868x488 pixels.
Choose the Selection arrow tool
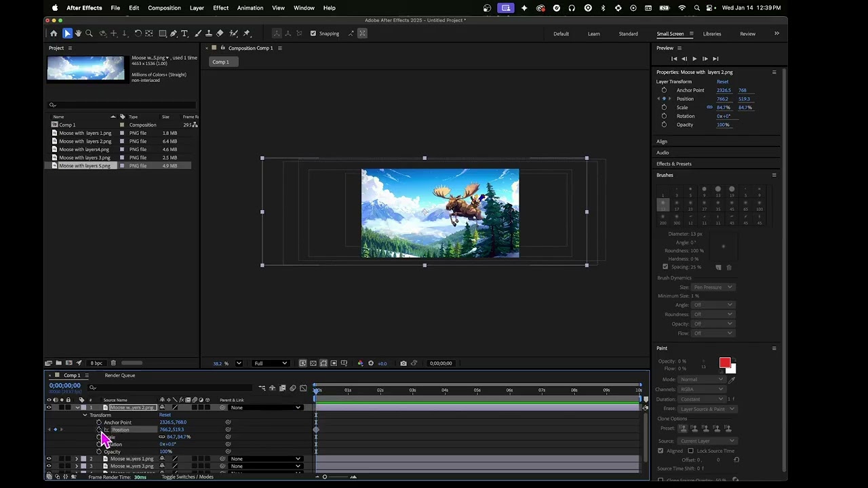point(67,33)
